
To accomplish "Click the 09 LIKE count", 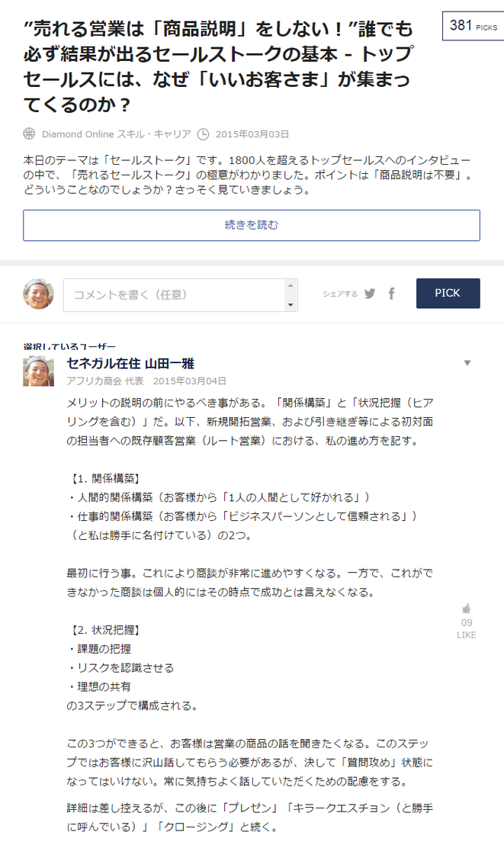I will 467,628.
